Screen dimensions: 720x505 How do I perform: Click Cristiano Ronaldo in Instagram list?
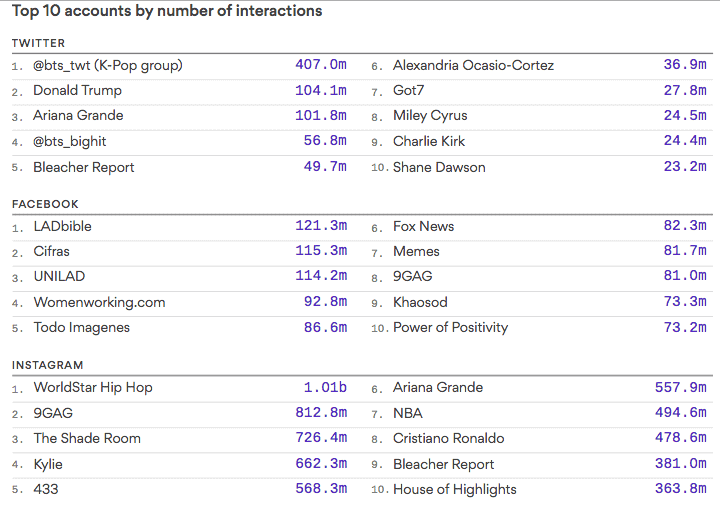pos(448,438)
